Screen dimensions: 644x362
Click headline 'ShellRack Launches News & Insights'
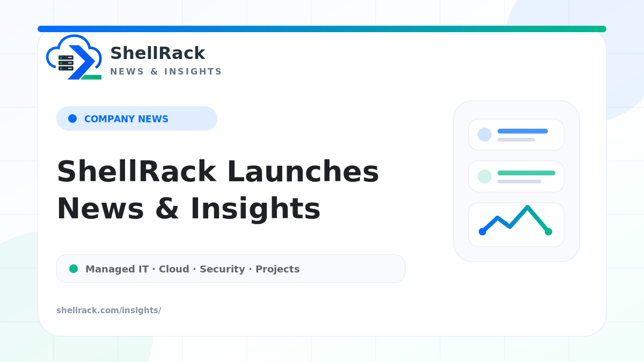217,190
